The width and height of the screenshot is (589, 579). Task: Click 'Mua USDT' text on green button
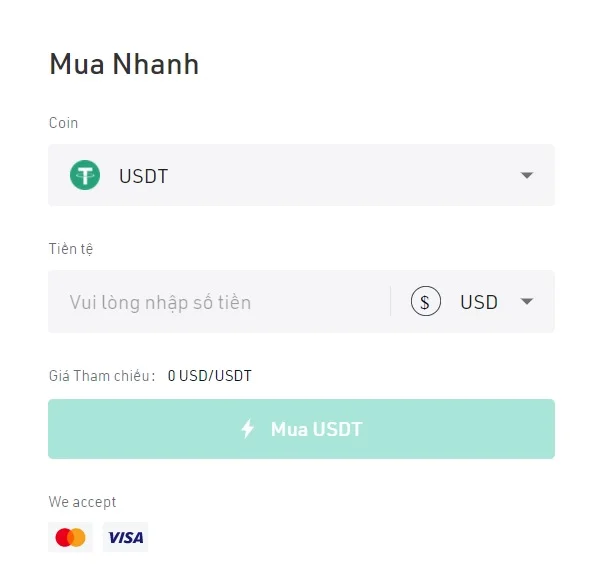point(316,429)
